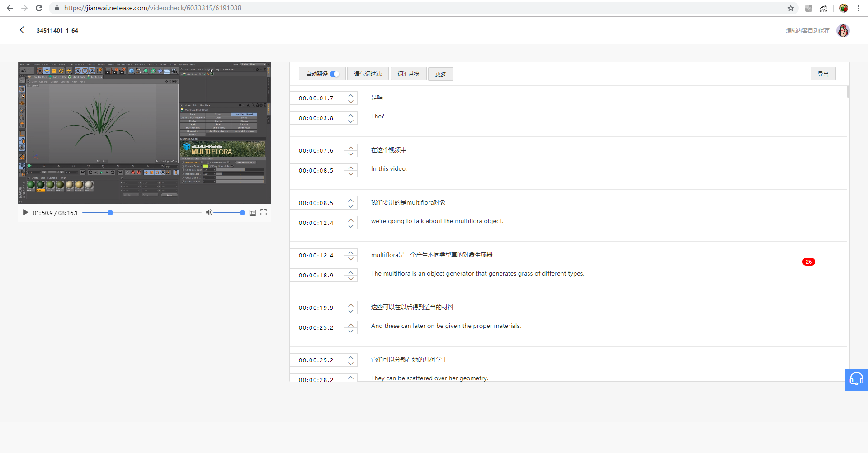
Task: Seek using the video progress slider
Action: click(x=142, y=213)
